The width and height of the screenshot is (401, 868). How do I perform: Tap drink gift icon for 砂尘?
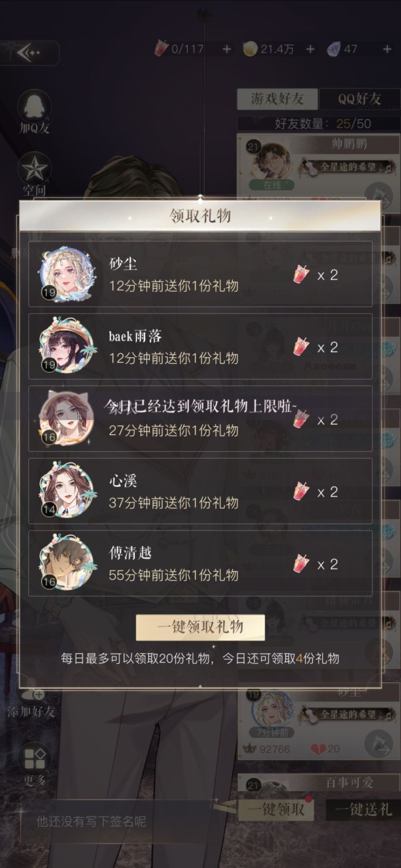301,274
